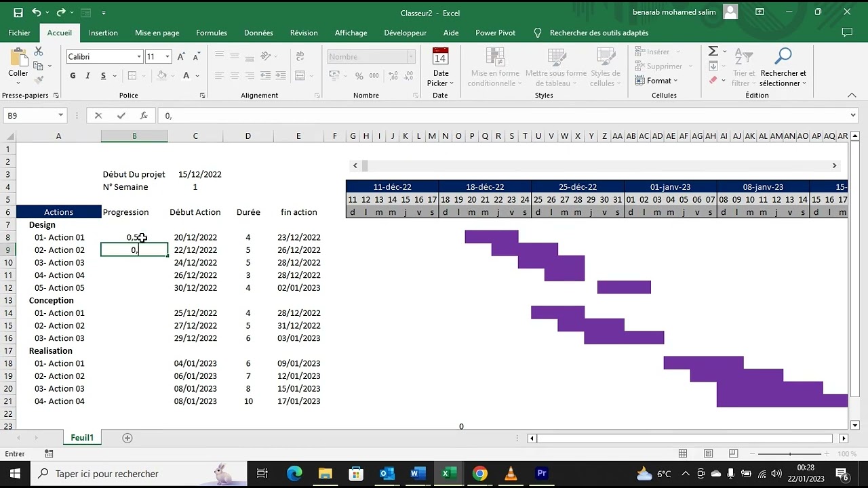868x488 pixels.
Task: Switch to the Mise en page tab
Action: (x=157, y=33)
